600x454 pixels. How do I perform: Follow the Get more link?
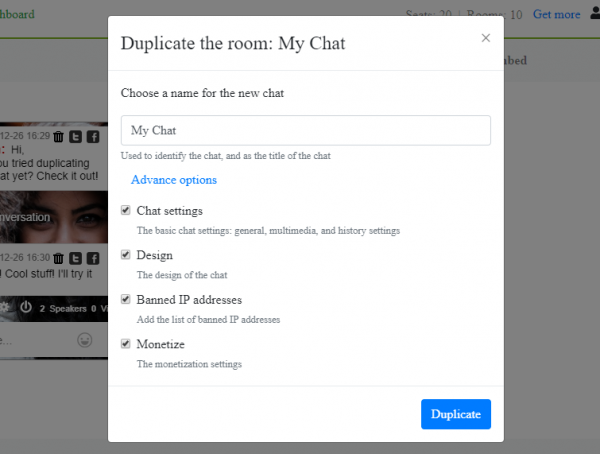(556, 15)
